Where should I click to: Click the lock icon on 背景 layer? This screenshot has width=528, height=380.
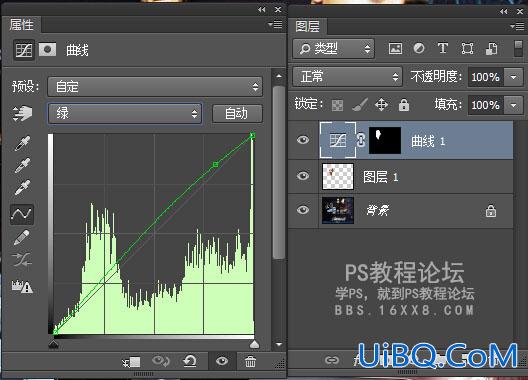click(x=491, y=211)
